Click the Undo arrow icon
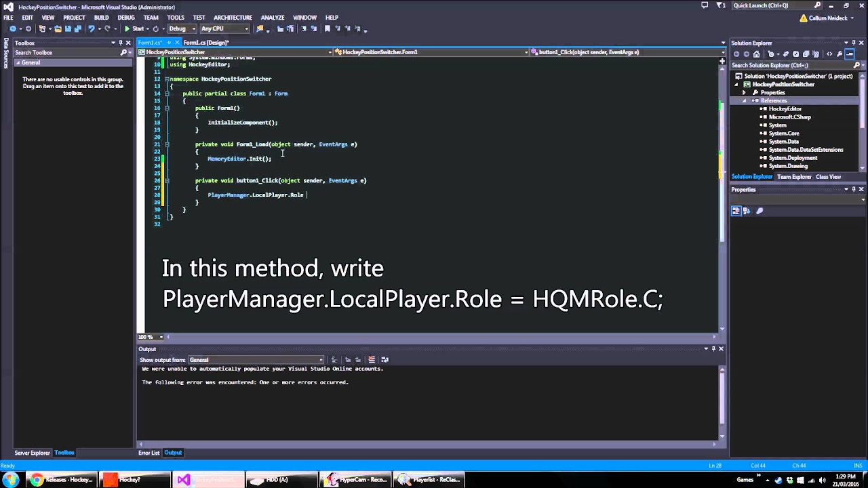 [x=92, y=28]
